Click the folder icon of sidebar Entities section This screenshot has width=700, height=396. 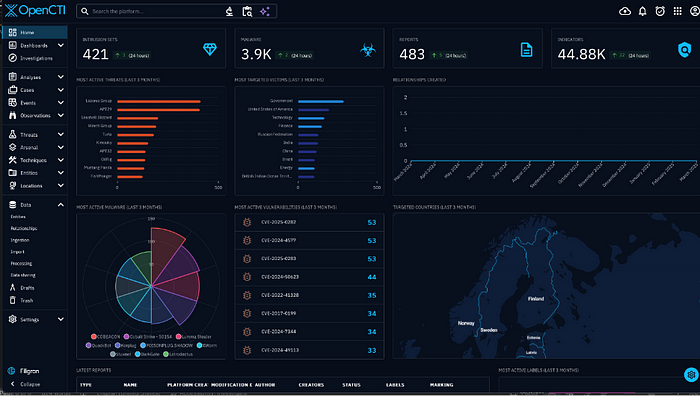tap(12, 173)
